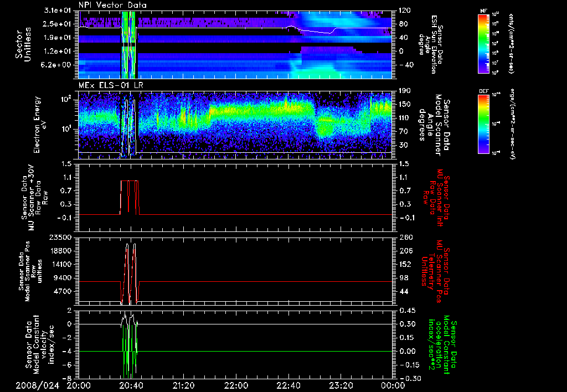
Task: Select the '1.9e+01' sector tick label
Action: coord(58,38)
